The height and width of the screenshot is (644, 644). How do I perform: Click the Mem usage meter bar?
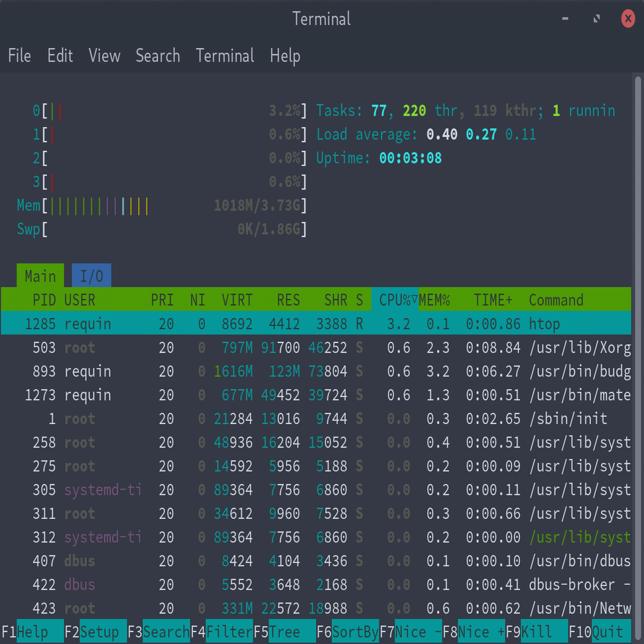(162, 205)
